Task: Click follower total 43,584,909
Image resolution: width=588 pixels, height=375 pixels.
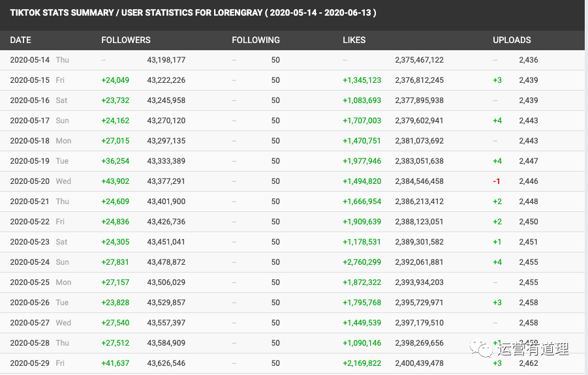Action: 166,343
